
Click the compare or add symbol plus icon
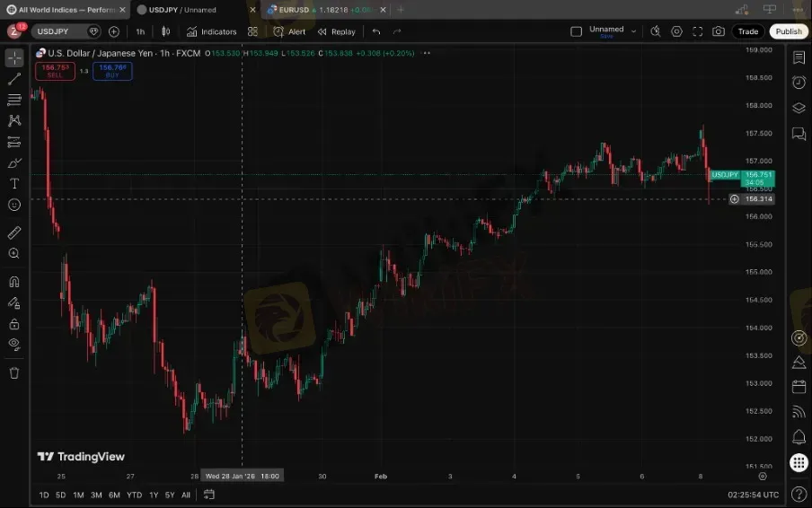114,31
